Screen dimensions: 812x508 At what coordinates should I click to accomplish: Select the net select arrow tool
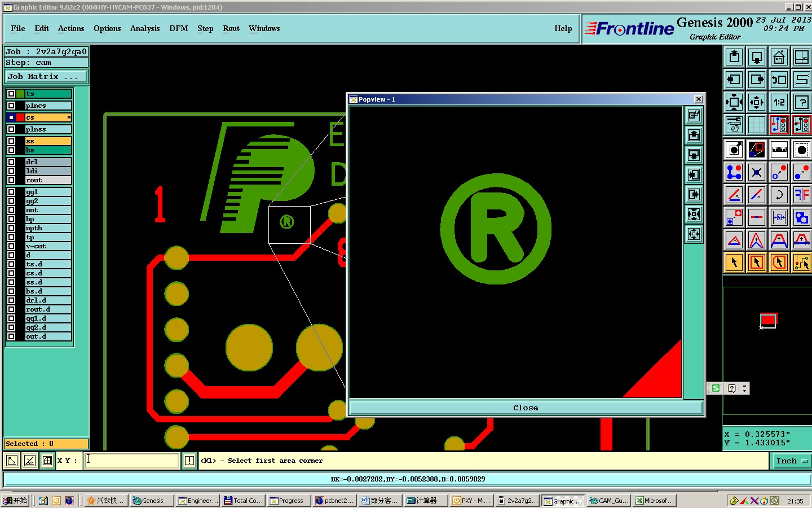click(x=801, y=262)
